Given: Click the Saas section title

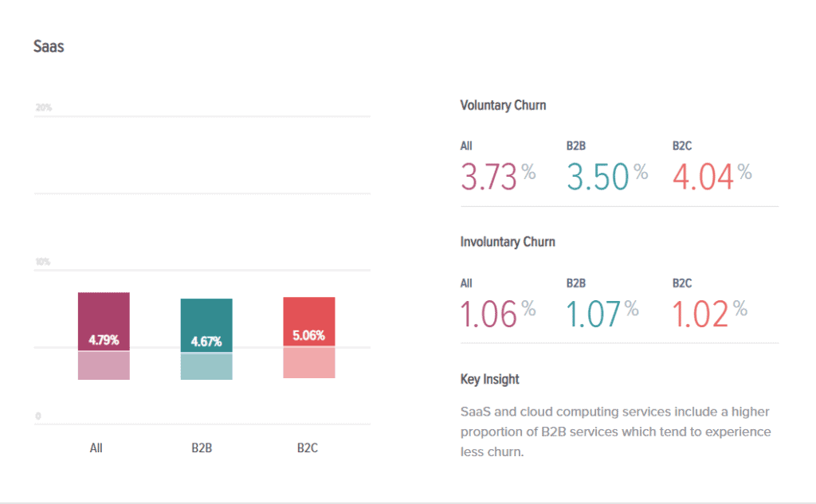Looking at the screenshot, I should coord(49,46).
